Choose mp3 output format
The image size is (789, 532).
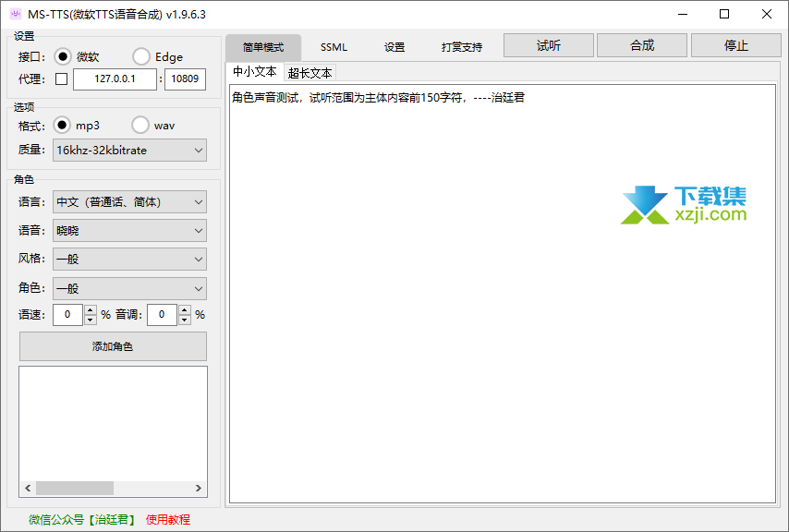click(x=62, y=126)
